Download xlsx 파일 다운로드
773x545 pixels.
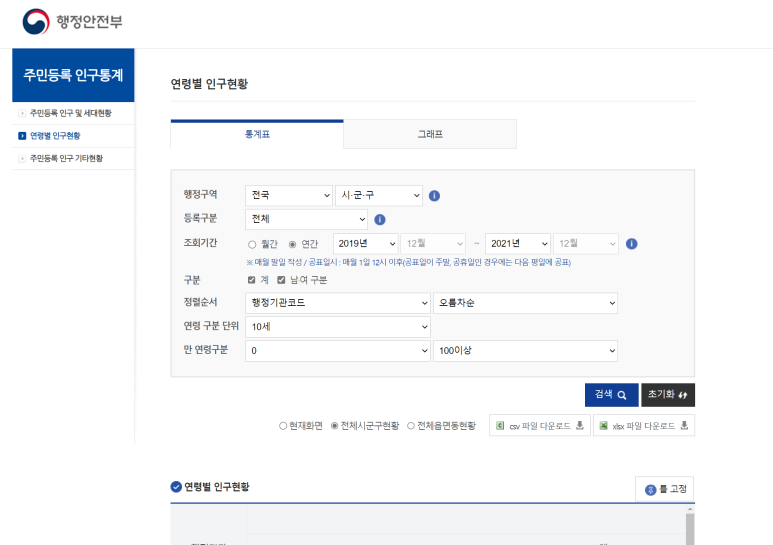pos(644,425)
